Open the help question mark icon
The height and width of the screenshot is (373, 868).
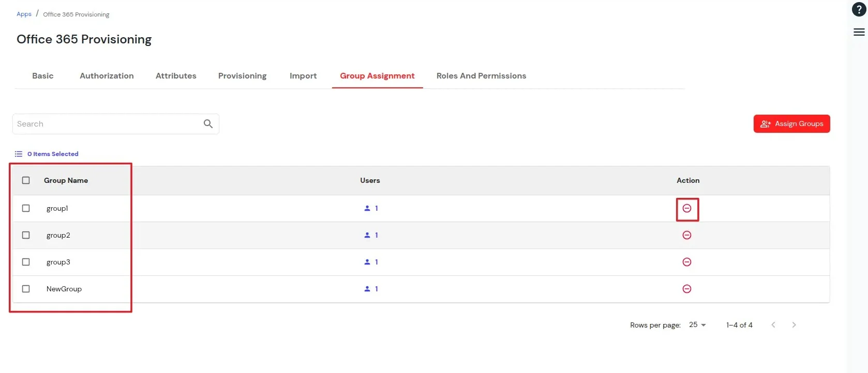point(859,9)
